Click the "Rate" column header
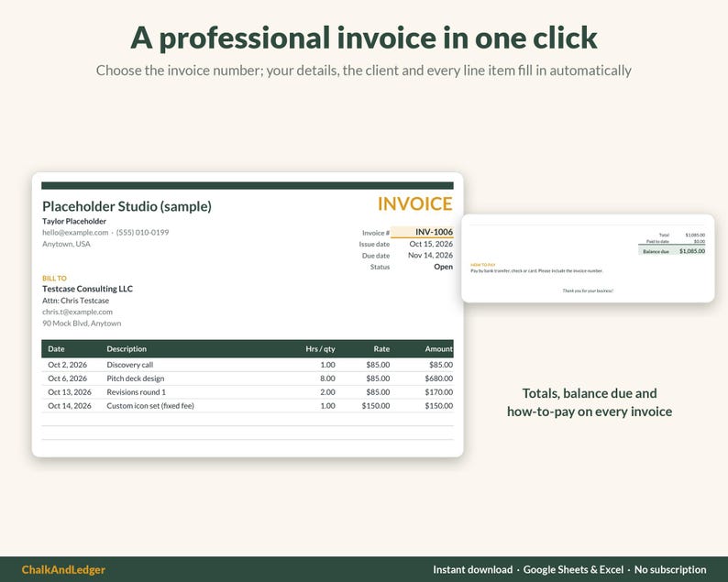 [x=381, y=349]
